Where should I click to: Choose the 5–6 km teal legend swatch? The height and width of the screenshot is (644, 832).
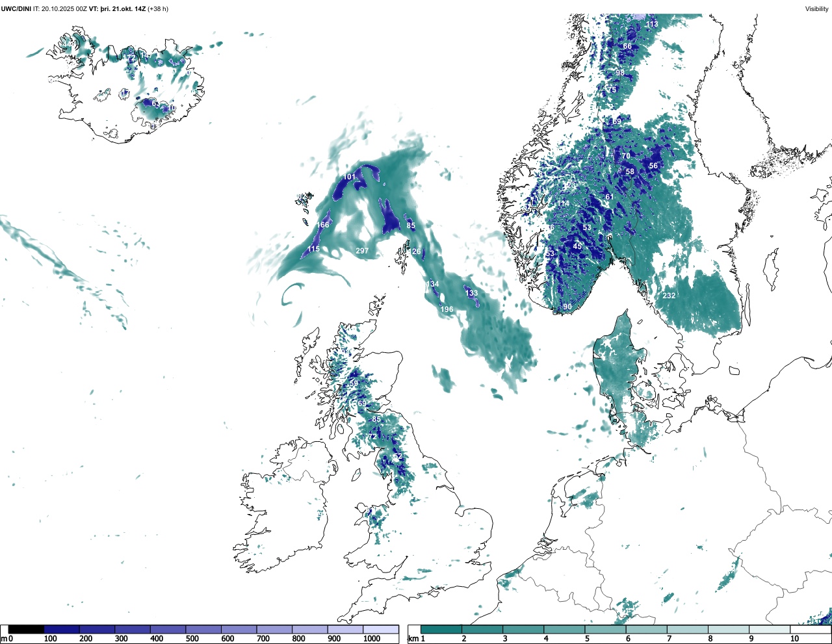(x=605, y=630)
